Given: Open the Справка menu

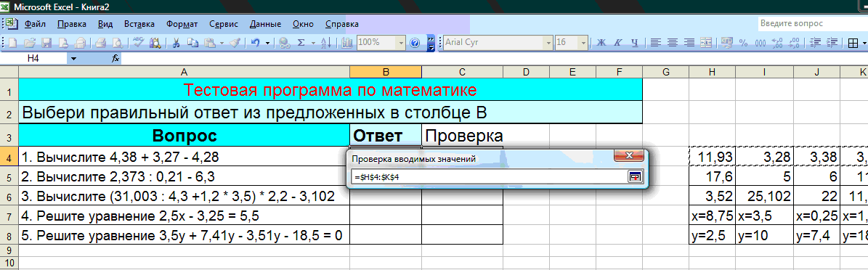Looking at the screenshot, I should coord(341,25).
